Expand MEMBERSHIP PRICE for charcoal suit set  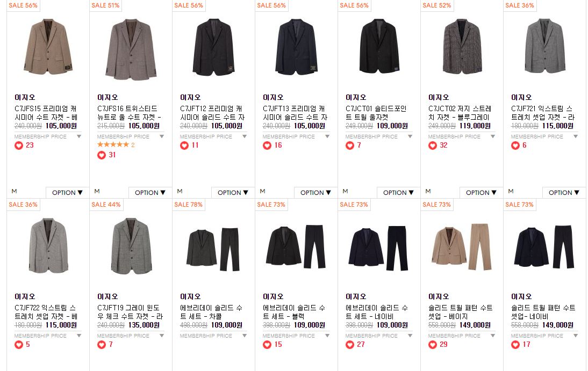pos(213,336)
